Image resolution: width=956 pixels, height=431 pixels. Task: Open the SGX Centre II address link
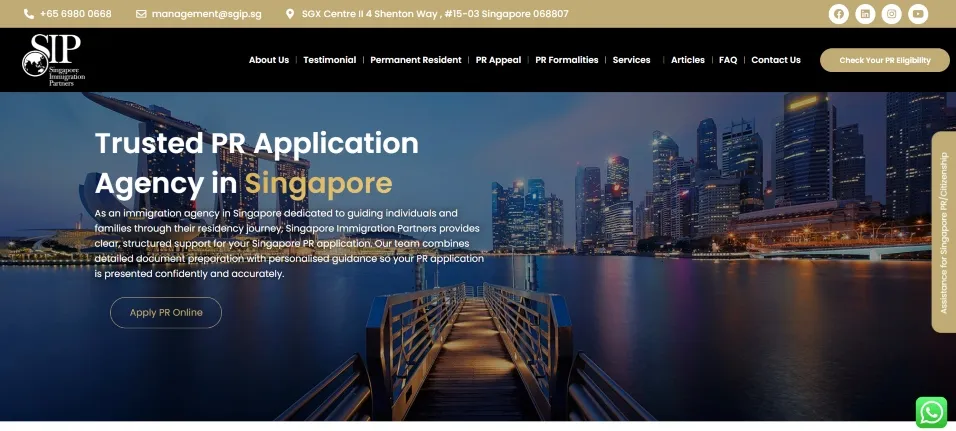click(435, 13)
